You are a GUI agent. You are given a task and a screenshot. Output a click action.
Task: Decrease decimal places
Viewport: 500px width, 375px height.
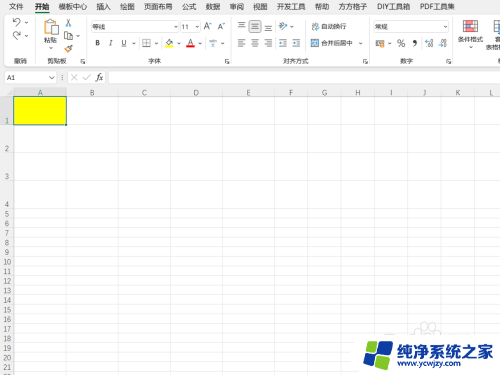(443, 43)
